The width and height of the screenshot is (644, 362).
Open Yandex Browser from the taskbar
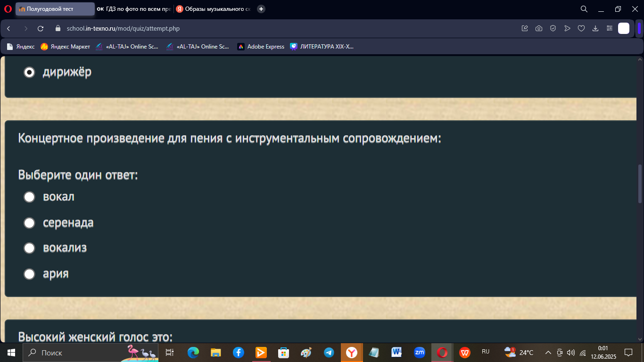(352, 353)
